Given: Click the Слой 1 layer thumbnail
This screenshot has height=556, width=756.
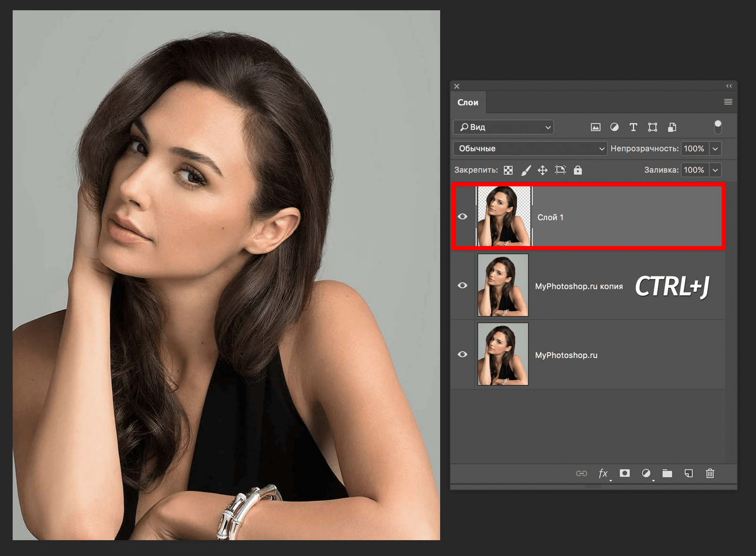Looking at the screenshot, I should (504, 216).
